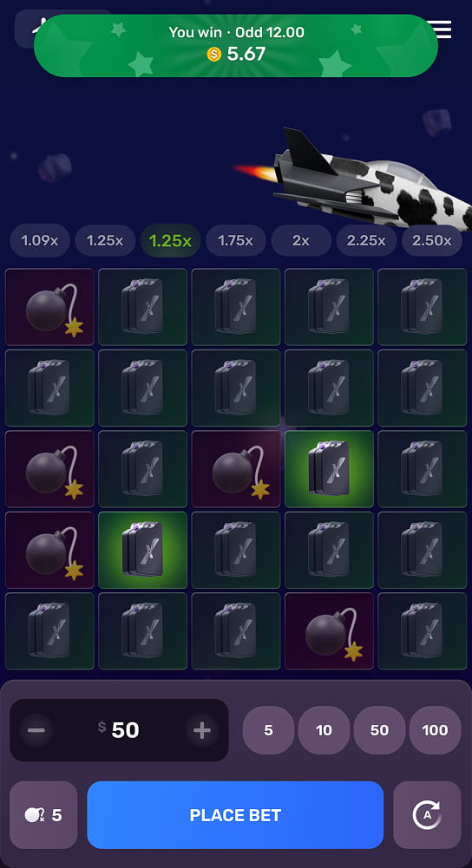Viewport: 472px width, 868px height.
Task: Open the hamburger menu icon
Action: (x=442, y=29)
